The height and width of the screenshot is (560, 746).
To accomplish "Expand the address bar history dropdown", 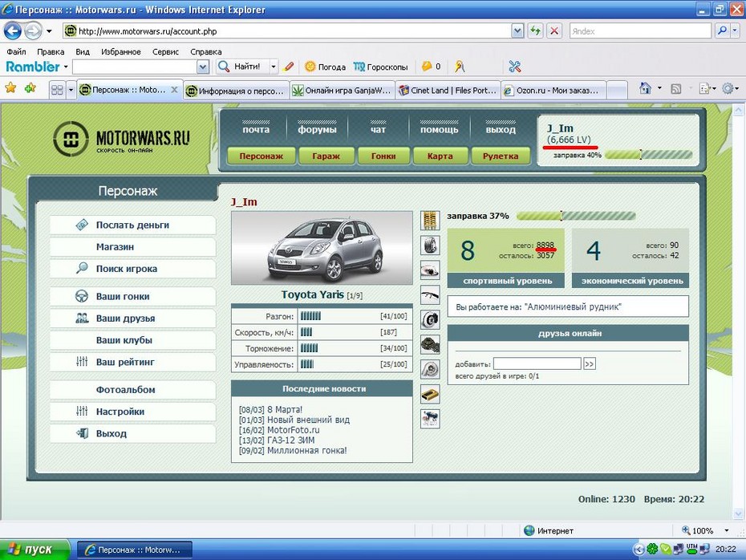I will click(x=517, y=31).
